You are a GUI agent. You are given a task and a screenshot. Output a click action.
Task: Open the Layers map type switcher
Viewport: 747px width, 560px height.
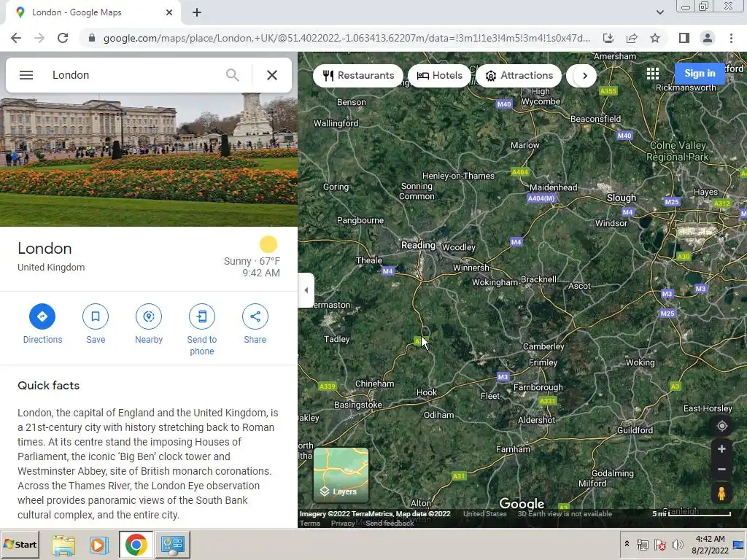pos(341,475)
